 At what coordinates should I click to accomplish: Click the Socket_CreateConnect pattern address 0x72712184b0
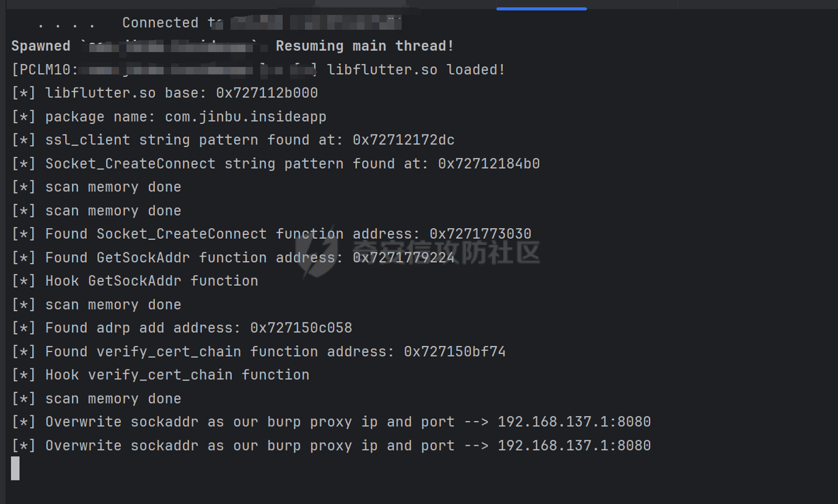[489, 164]
